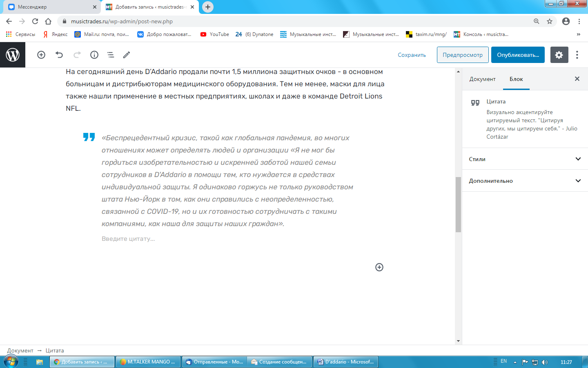Switch to D'addario Microsoft Word taskbar window
Viewport: 588px width, 368px height.
[346, 362]
